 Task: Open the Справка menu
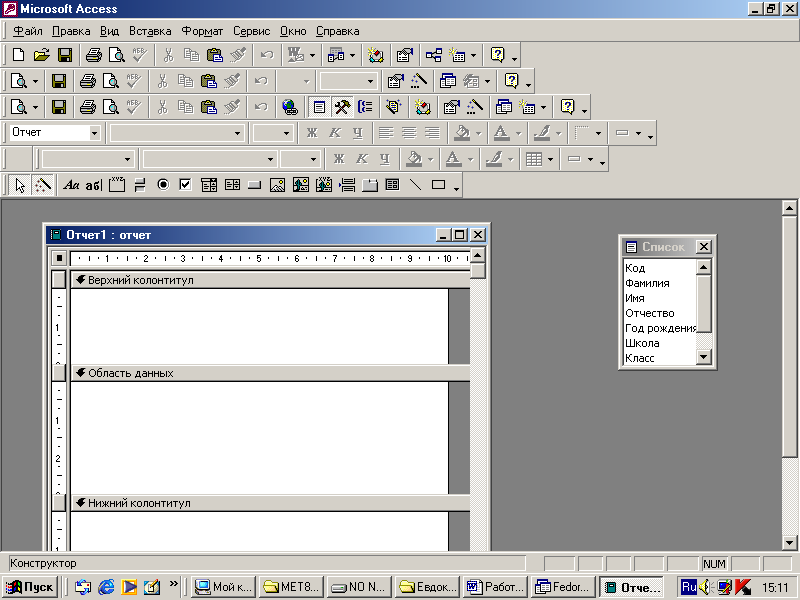[x=337, y=31]
